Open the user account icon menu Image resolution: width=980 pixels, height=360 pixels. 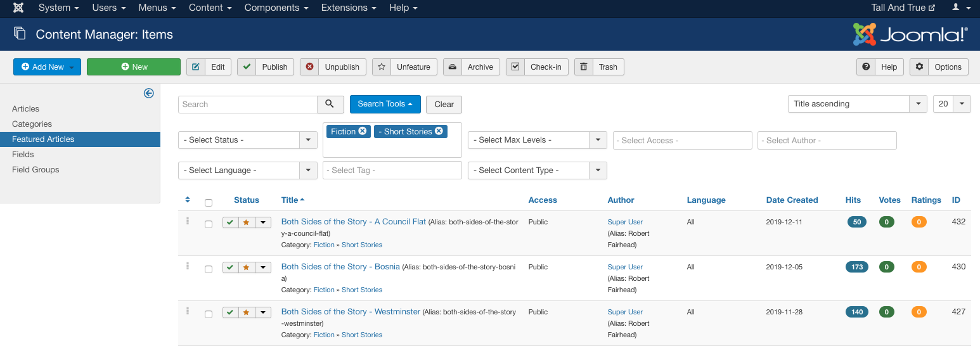960,8
